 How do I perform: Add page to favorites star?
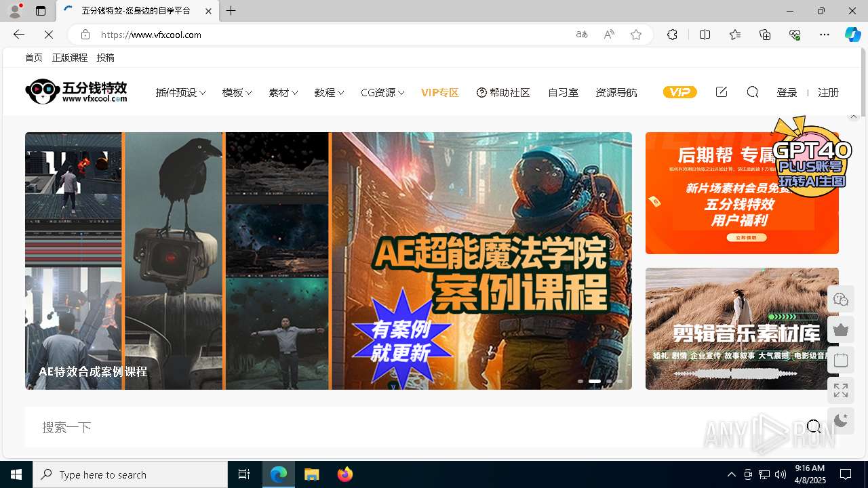pyautogui.click(x=636, y=35)
